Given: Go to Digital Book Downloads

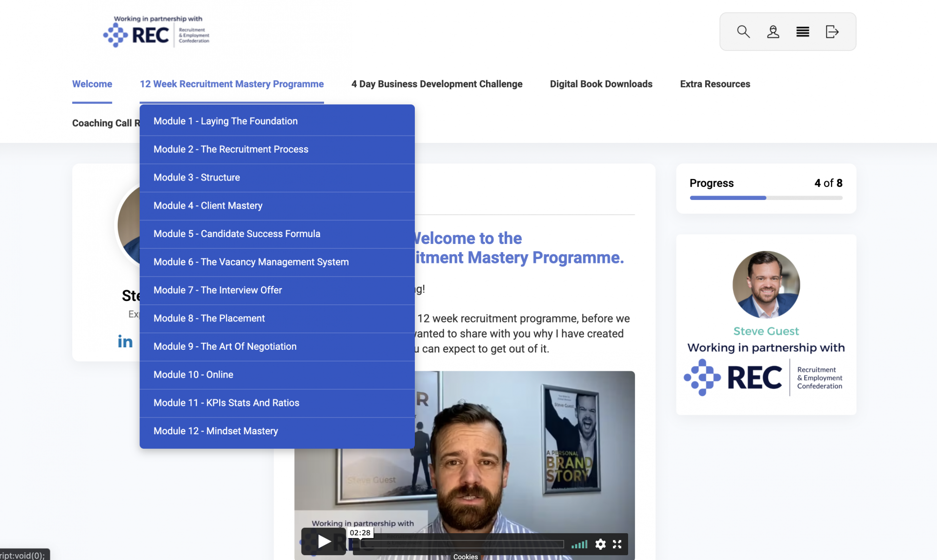Looking at the screenshot, I should (601, 84).
